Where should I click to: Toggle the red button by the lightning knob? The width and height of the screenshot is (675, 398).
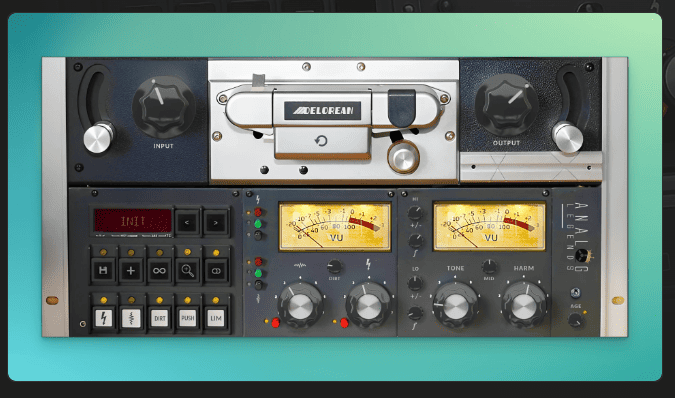click(344, 323)
